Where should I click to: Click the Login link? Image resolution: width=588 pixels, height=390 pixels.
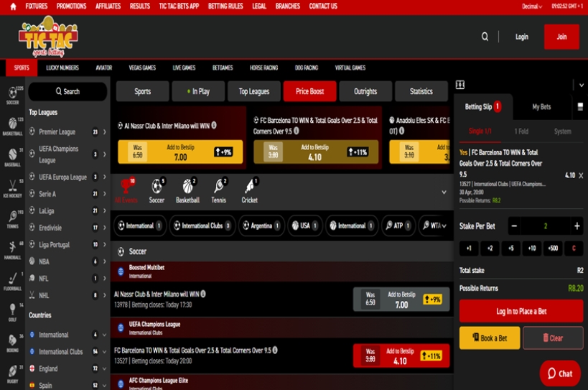(x=522, y=37)
